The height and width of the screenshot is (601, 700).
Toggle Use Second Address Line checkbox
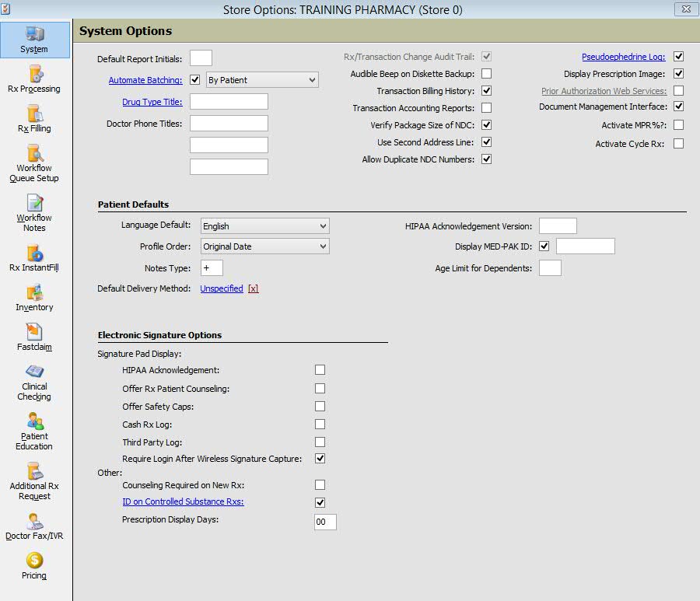tap(487, 142)
